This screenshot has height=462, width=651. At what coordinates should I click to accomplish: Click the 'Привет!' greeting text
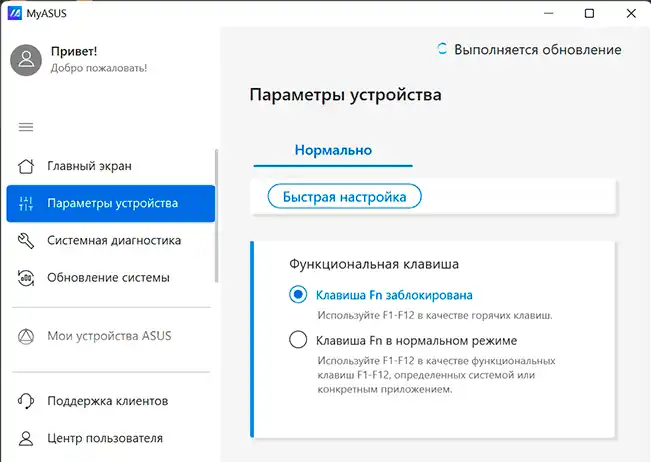(74, 51)
